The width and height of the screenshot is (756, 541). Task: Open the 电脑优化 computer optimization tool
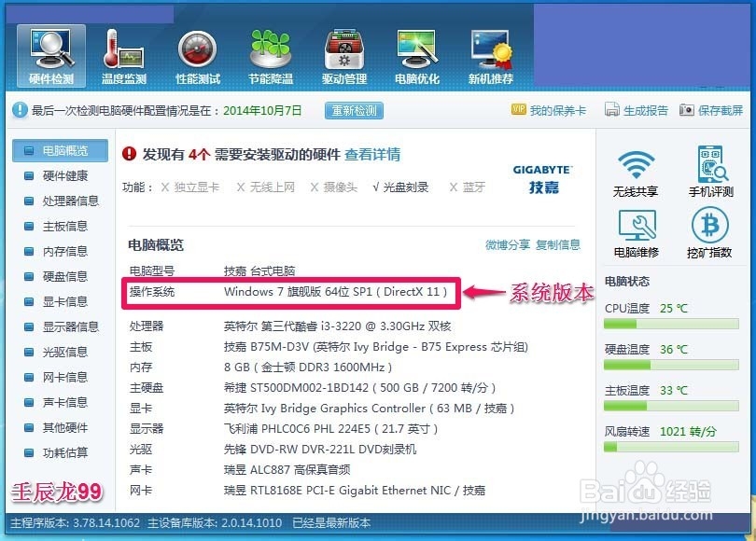(x=417, y=56)
